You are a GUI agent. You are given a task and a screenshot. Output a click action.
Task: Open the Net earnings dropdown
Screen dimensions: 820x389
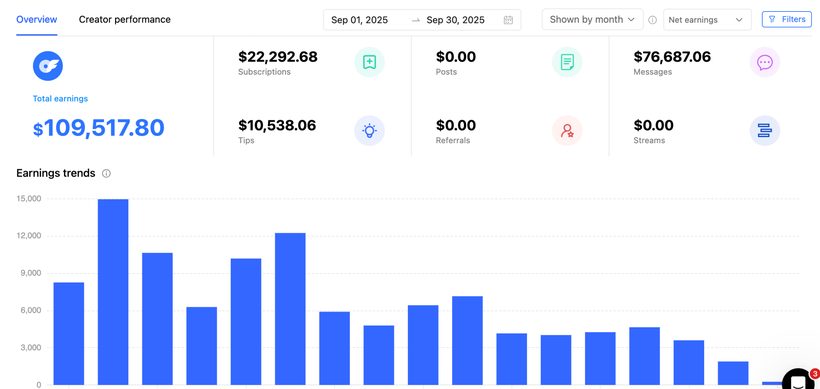(x=707, y=20)
